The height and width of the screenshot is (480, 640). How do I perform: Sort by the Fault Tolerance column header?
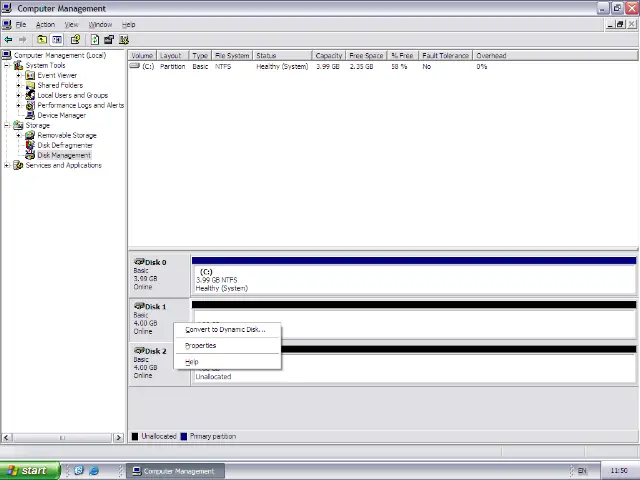(x=446, y=56)
